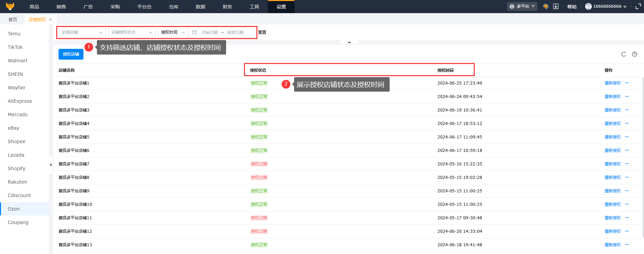The image size is (644, 254).
Task: Switch to the 首页 tab
Action: click(13, 20)
